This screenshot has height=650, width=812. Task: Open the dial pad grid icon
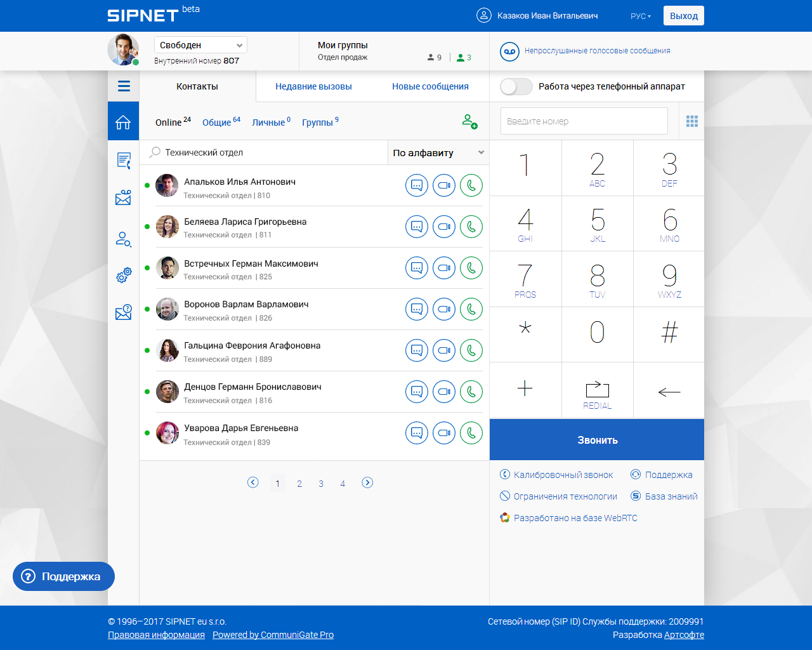point(692,121)
